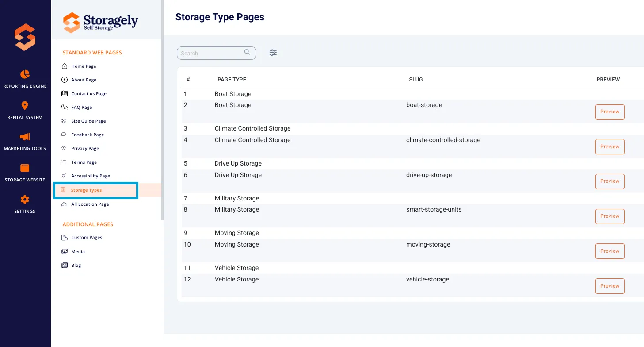Click the sidebar vertical scrollbar
This screenshot has height=347, width=644.
coord(163,111)
